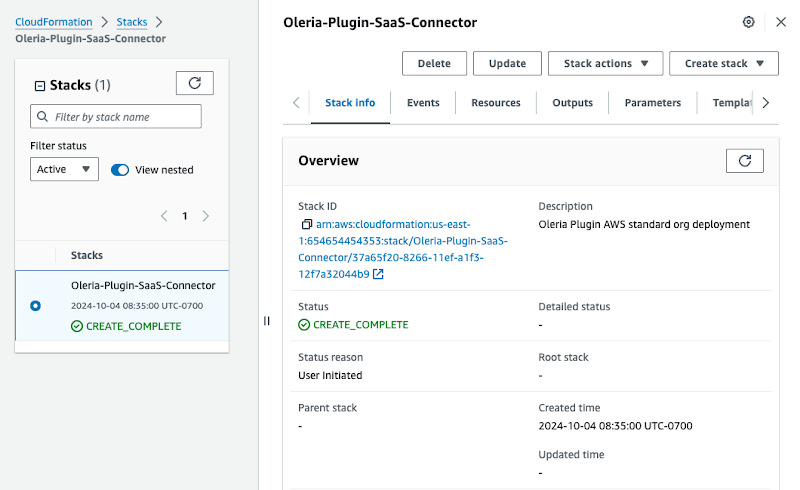Click the green check icon in Overview status
The image size is (800, 490).
(x=304, y=325)
